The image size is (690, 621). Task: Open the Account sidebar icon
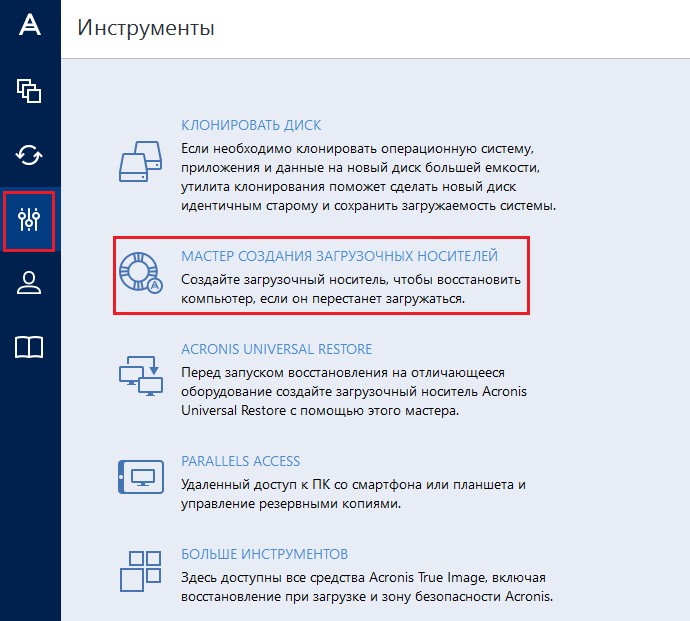pyautogui.click(x=29, y=283)
